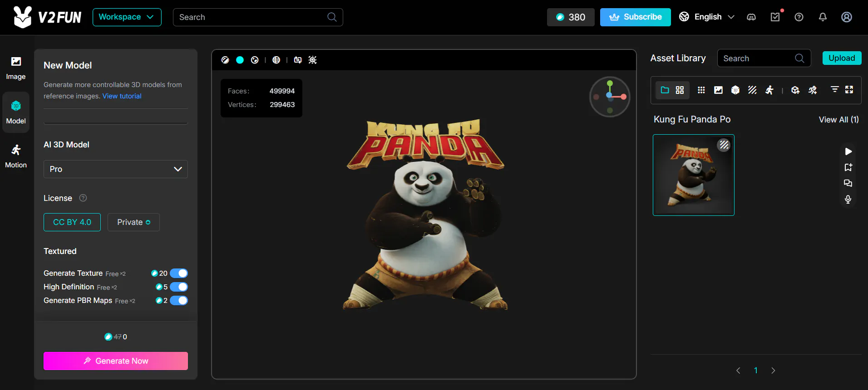Click the Upload button in Asset Library
The width and height of the screenshot is (868, 390).
(842, 58)
